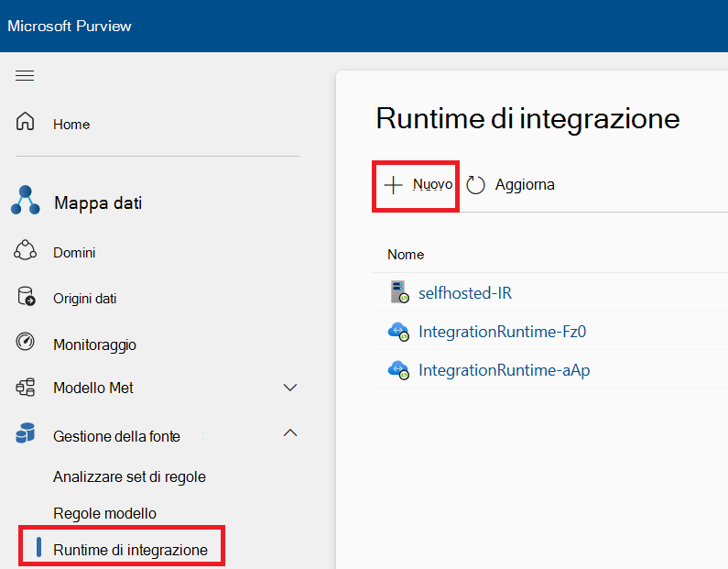The height and width of the screenshot is (569, 728).
Task: Click the Gestione della fonte icon
Action: tap(25, 432)
